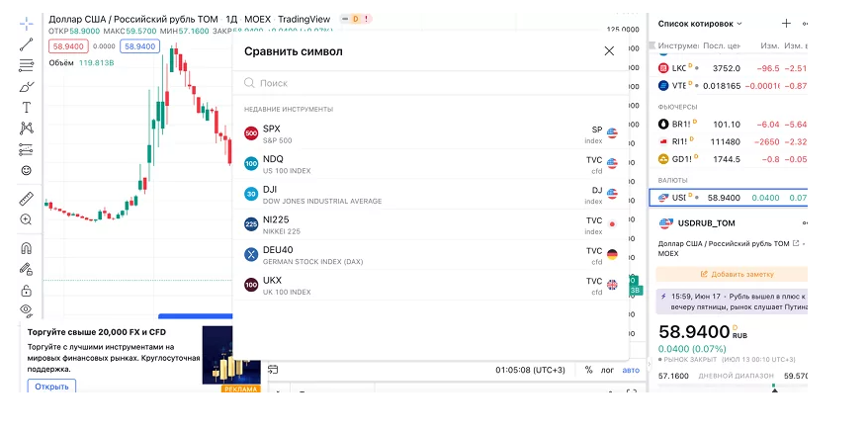Image resolution: width=868 pixels, height=432 pixels.
Task: Toggle лог logarithmic scale
Action: [607, 370]
